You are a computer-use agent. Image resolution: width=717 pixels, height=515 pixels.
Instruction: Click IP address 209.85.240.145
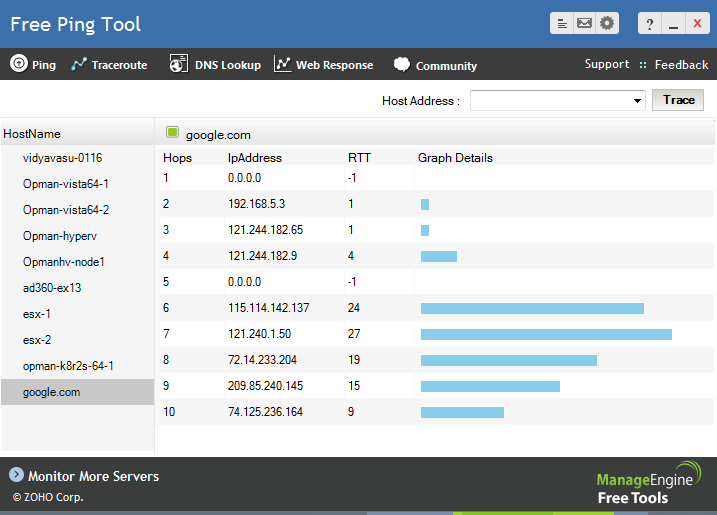[x=266, y=386]
